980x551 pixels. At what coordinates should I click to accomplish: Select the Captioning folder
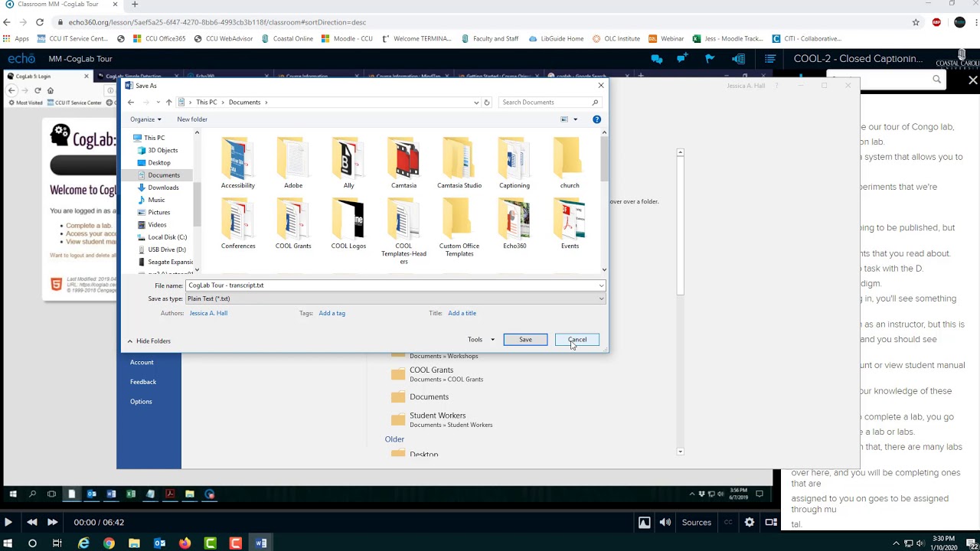coord(514,163)
